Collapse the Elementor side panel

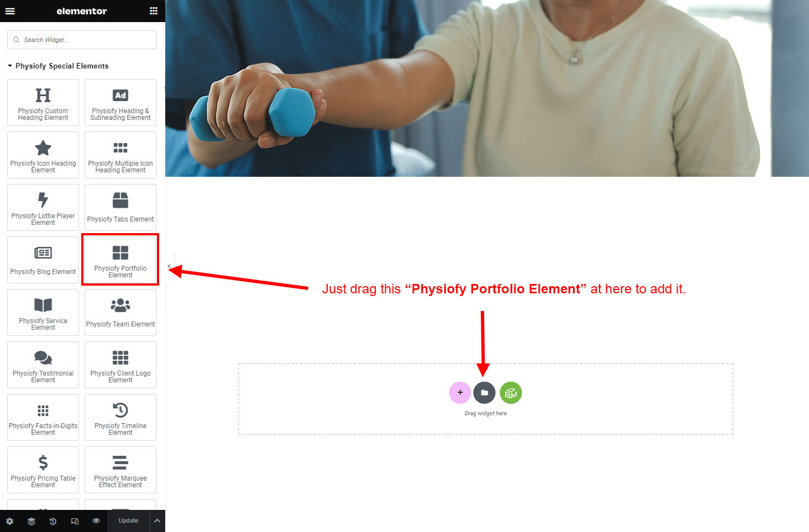pos(169,266)
